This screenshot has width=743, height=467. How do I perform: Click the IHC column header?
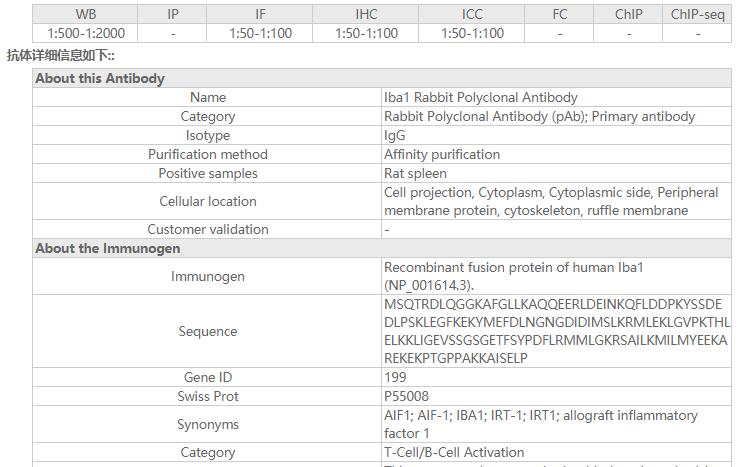click(366, 15)
